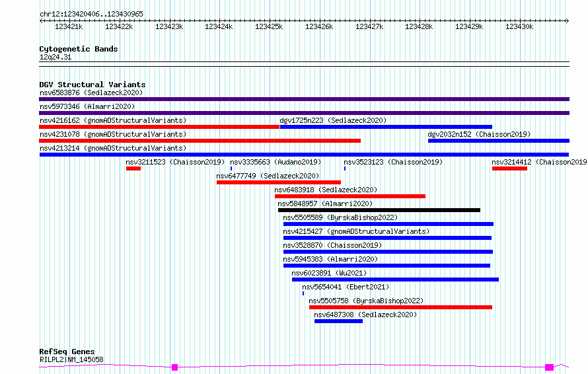Click the nsv5848957 (Almarri2020) label

pyautogui.click(x=325, y=204)
